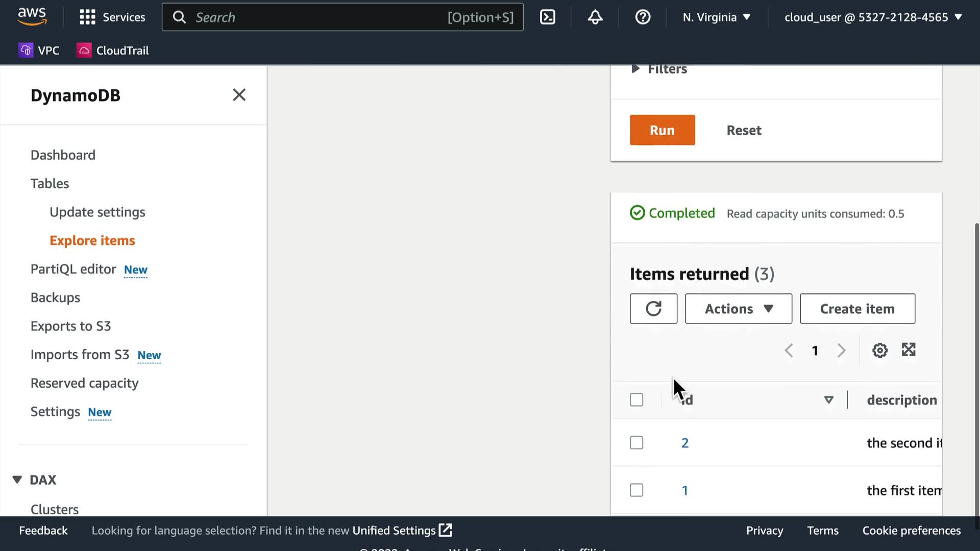Image resolution: width=980 pixels, height=551 pixels.
Task: Close the DynamoDB navigation sidebar
Action: [239, 95]
